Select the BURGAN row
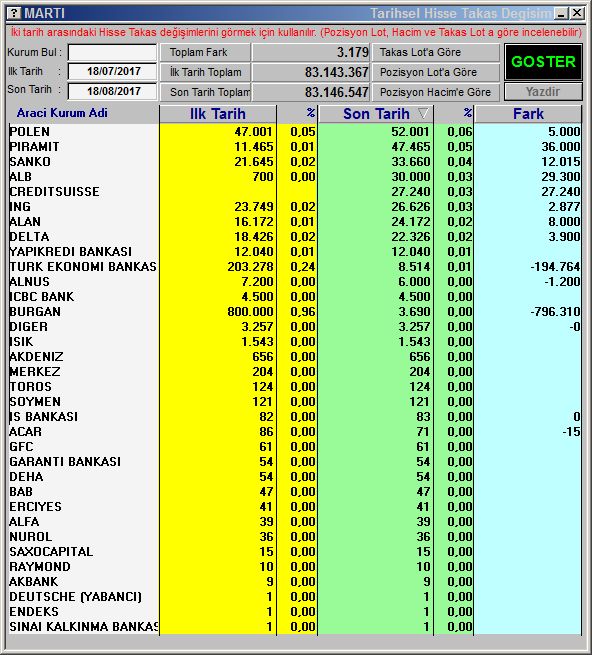The width and height of the screenshot is (592, 655). (295, 312)
